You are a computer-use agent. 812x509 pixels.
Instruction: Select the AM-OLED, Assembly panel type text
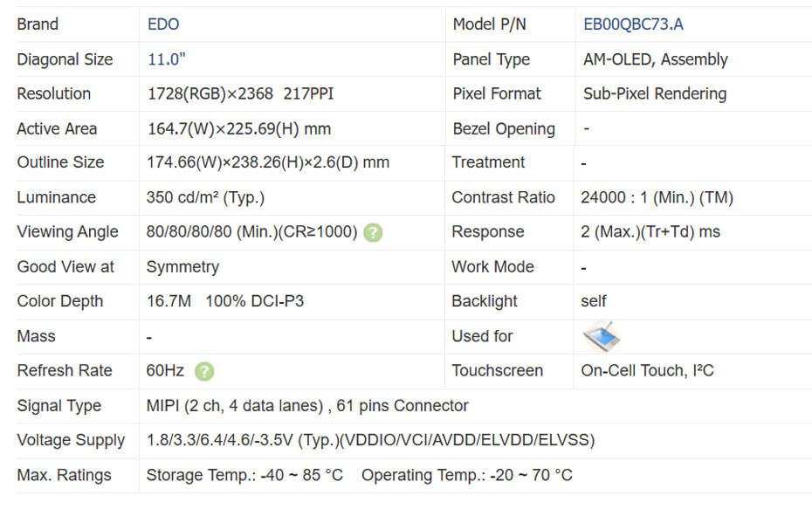coord(655,59)
